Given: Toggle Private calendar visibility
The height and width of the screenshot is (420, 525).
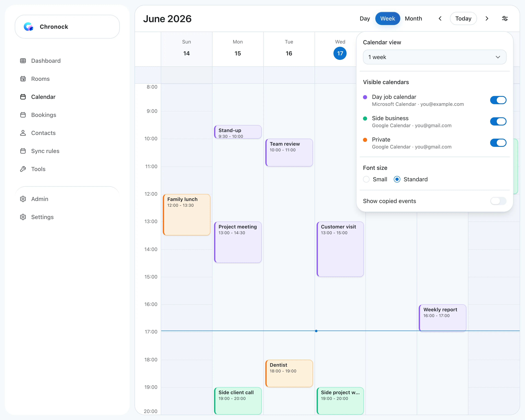Looking at the screenshot, I should [498, 143].
